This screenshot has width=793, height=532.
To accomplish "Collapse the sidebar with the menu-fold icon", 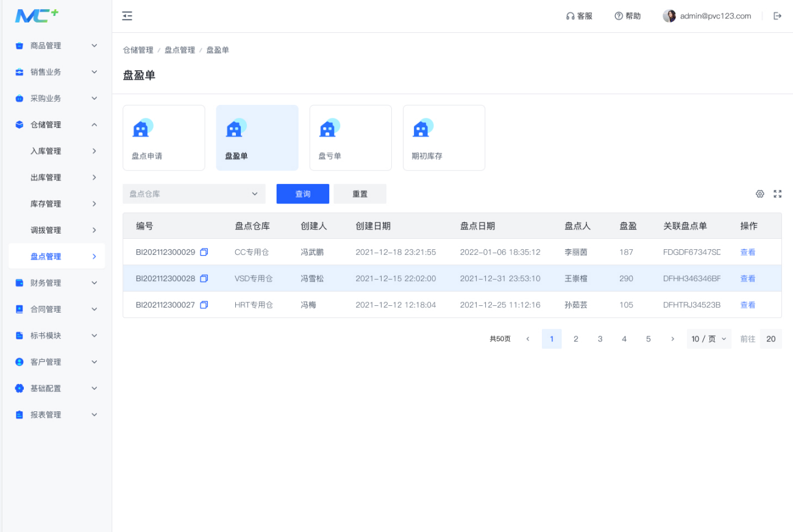I will (x=127, y=16).
